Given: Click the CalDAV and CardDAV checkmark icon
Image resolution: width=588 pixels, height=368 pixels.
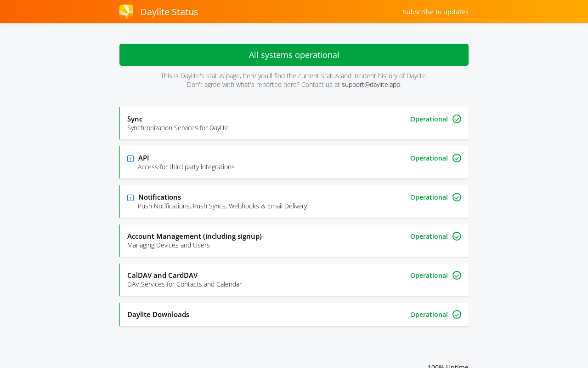Looking at the screenshot, I should (x=457, y=276).
